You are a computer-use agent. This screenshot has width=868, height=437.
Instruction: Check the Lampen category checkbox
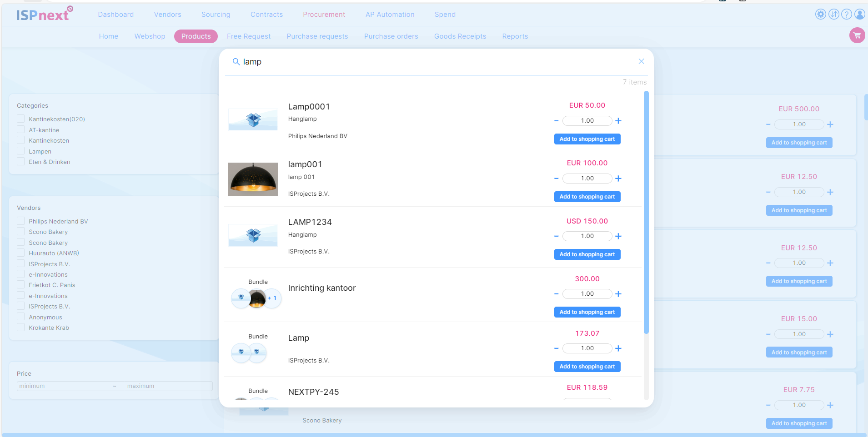pos(21,151)
